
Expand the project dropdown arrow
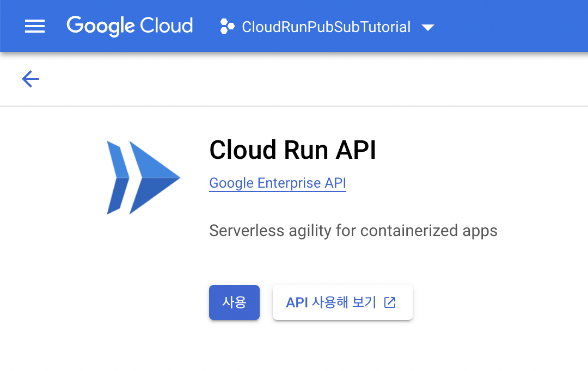(x=428, y=27)
